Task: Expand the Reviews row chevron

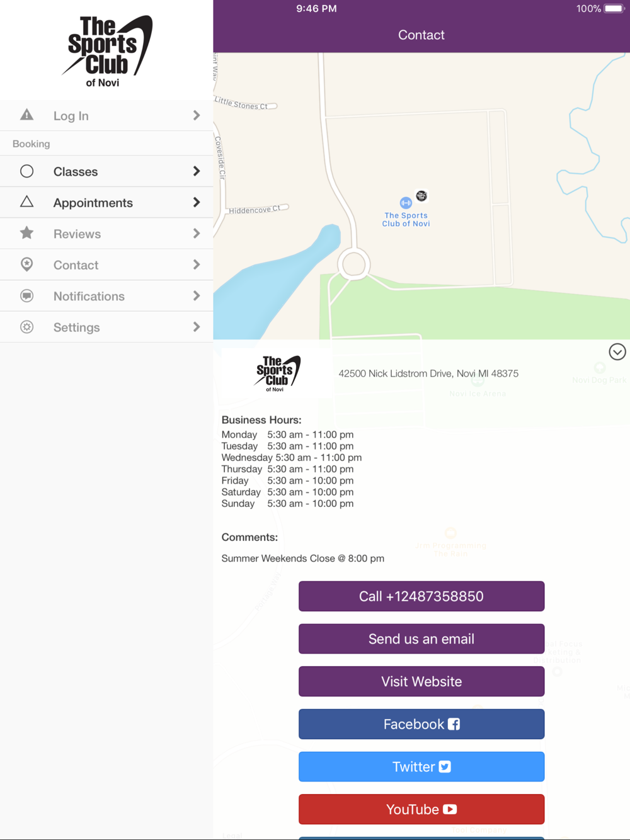Action: (x=197, y=234)
